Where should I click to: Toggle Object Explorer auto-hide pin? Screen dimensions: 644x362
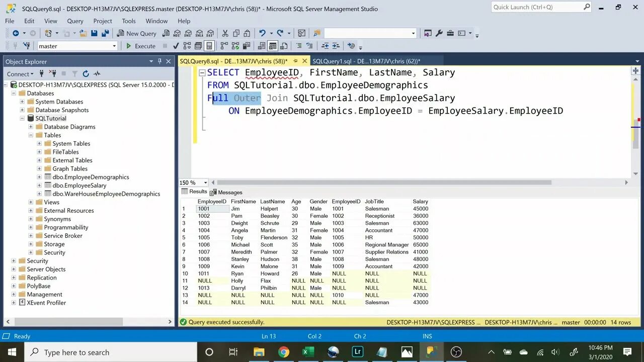click(160, 61)
